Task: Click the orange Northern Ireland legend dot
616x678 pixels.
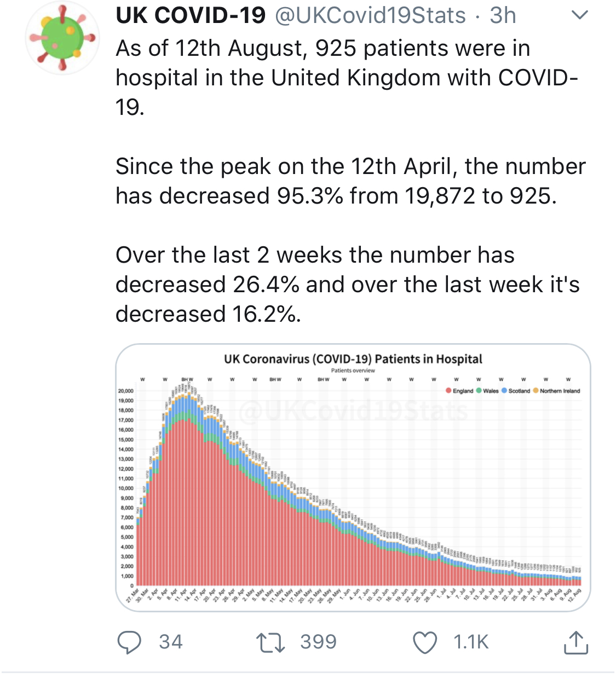Action: tap(536, 391)
